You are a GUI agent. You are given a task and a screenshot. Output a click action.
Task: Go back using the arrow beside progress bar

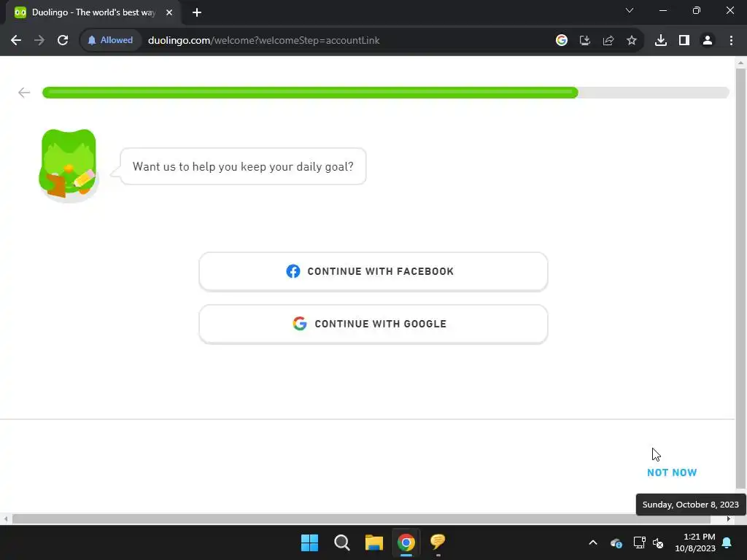point(24,93)
